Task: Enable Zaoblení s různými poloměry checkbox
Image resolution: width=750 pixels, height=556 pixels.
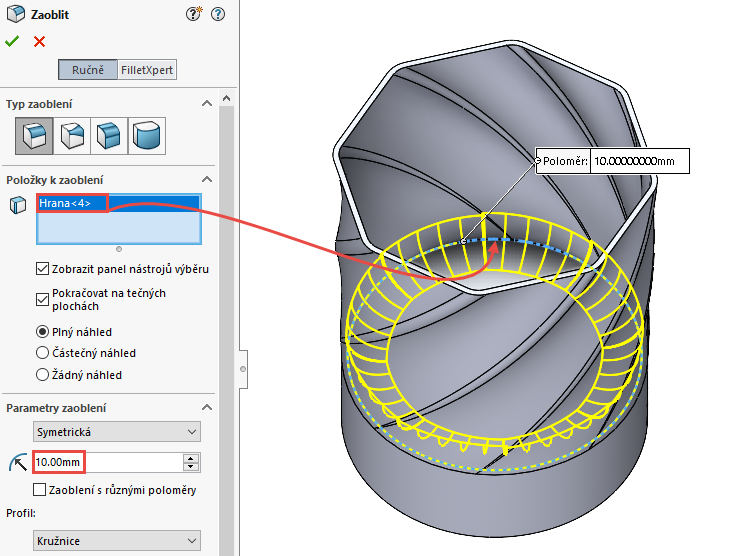Action: (x=40, y=489)
